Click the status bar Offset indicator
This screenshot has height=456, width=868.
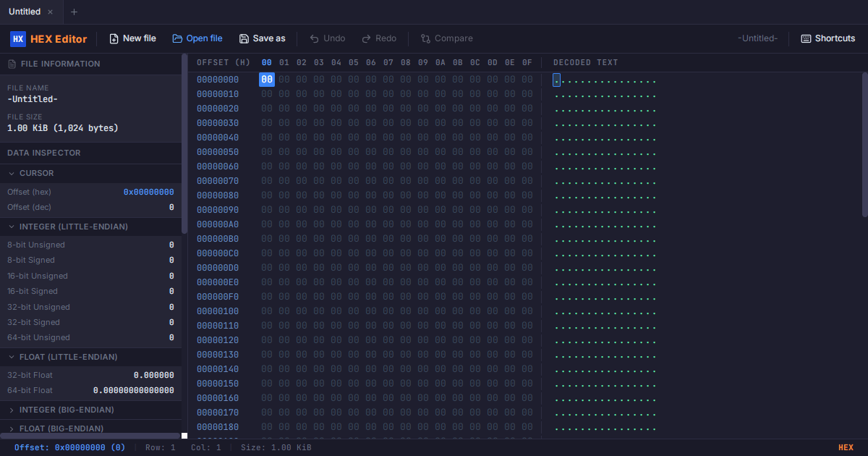(70, 447)
